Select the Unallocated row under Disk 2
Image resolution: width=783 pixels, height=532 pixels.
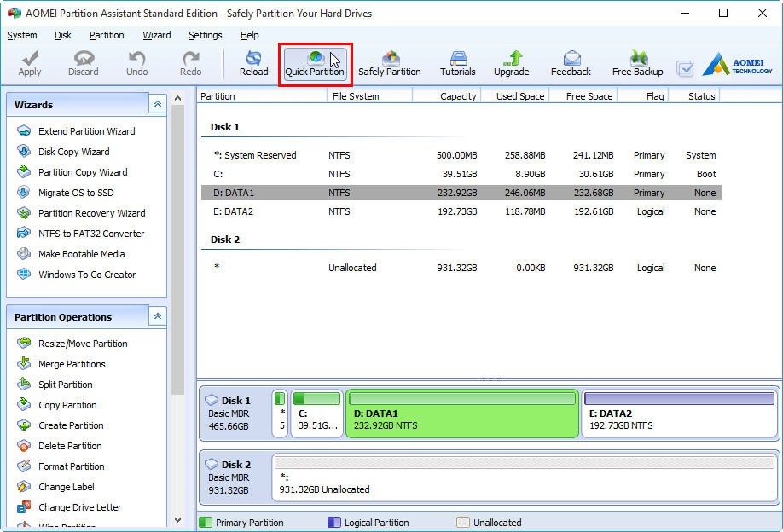pyautogui.click(x=461, y=268)
